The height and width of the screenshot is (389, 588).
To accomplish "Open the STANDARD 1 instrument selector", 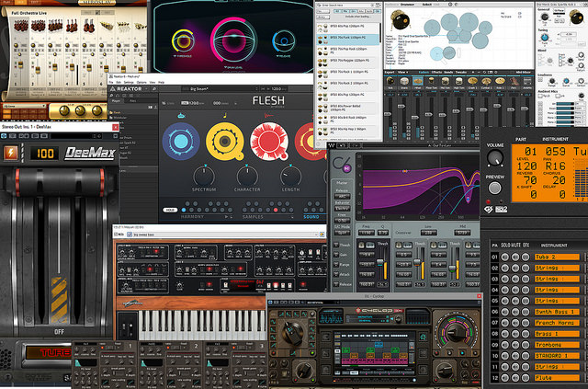I will [557, 356].
